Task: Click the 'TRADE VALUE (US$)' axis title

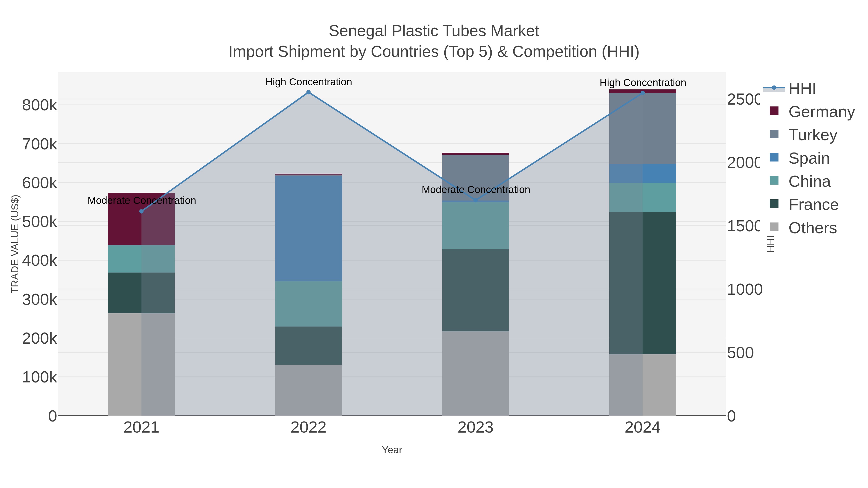Action: pyautogui.click(x=15, y=244)
